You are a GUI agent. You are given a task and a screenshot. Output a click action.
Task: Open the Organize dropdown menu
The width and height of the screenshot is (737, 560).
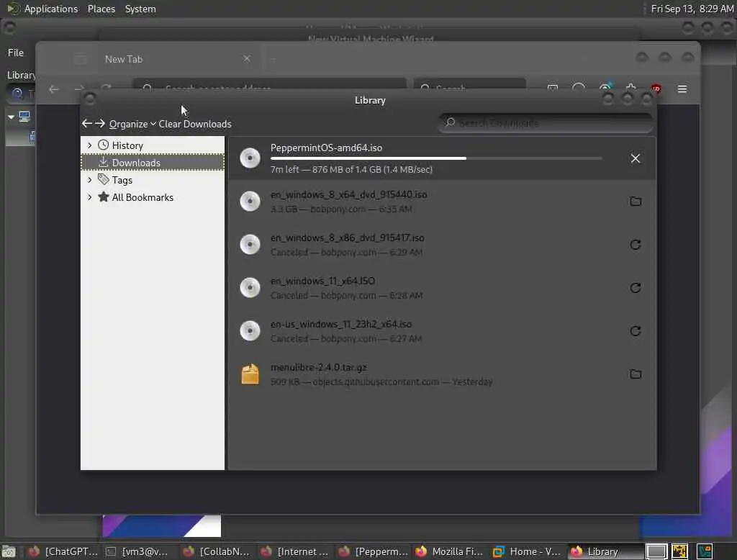click(x=132, y=124)
